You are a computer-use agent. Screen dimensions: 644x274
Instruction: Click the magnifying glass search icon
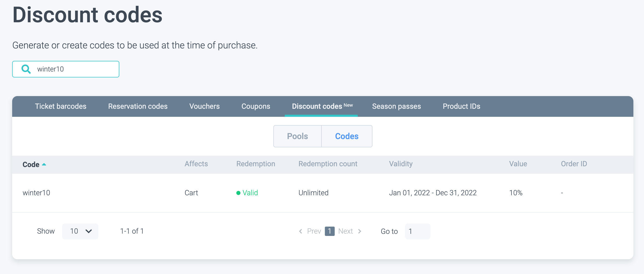click(26, 69)
